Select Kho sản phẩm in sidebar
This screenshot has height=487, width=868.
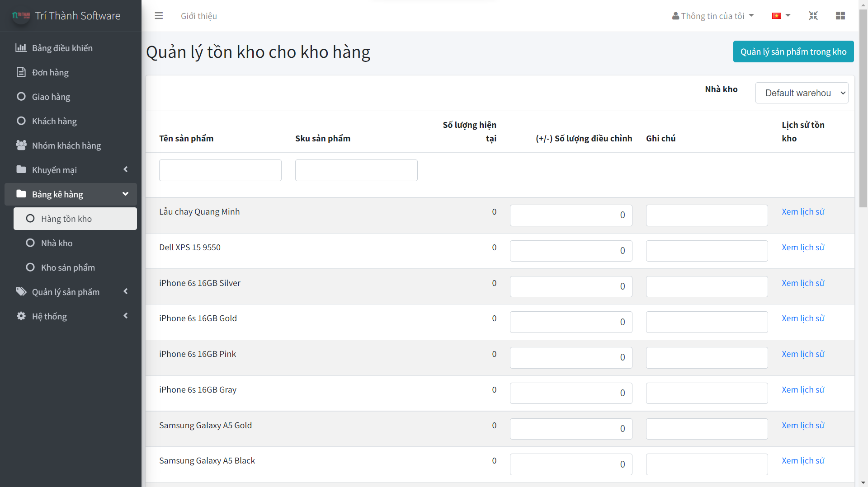pos(68,267)
